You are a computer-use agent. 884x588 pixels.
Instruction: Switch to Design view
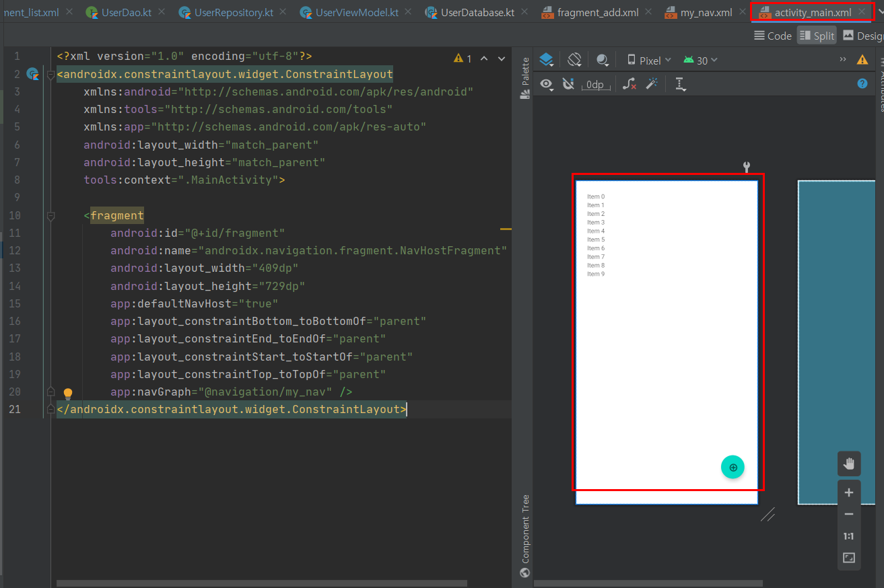coord(862,36)
